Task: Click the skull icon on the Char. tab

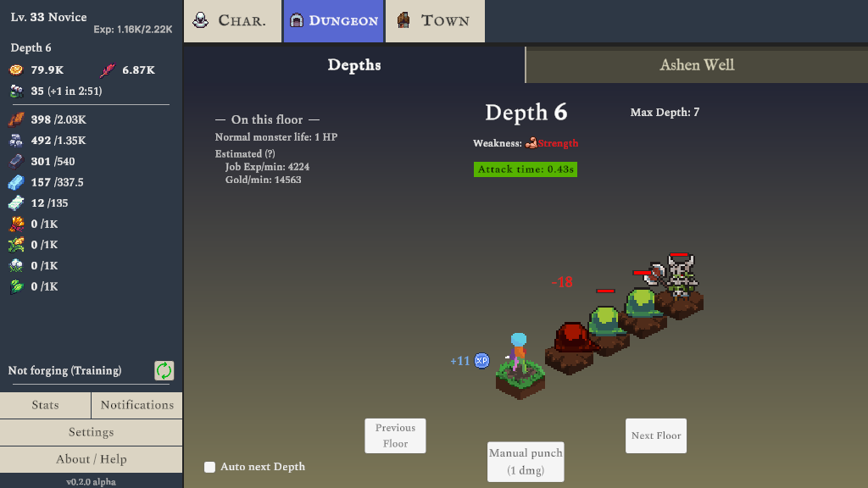Action: [x=200, y=20]
